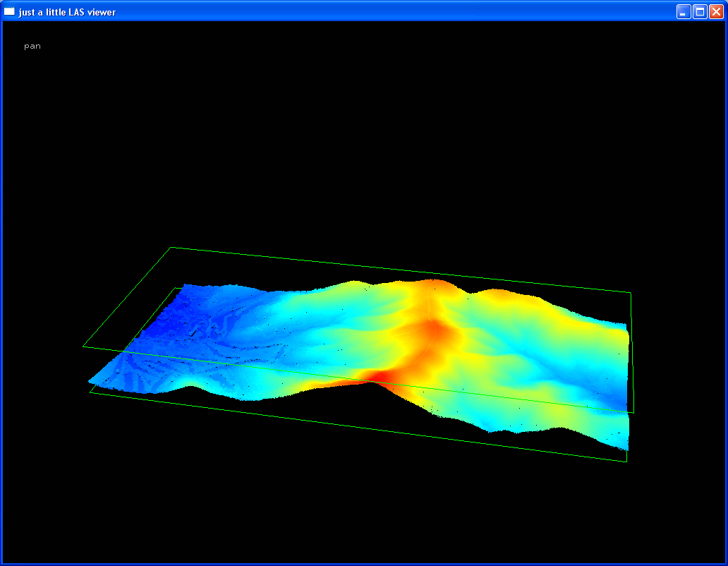Click the leftmost tip of the terrain point cloud
The height and width of the screenshot is (566, 728).
(89, 382)
